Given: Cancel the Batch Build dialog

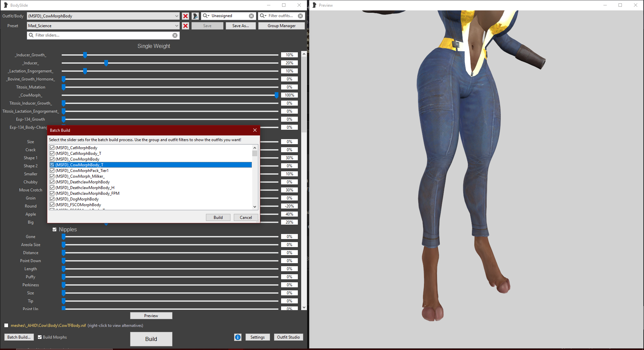Looking at the screenshot, I should click(x=246, y=217).
